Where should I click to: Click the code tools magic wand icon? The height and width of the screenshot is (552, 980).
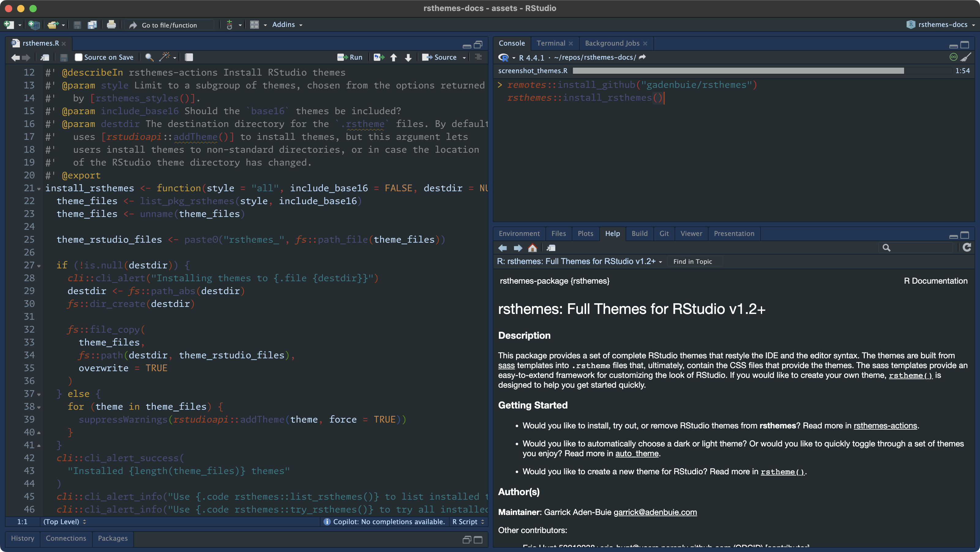click(x=164, y=57)
